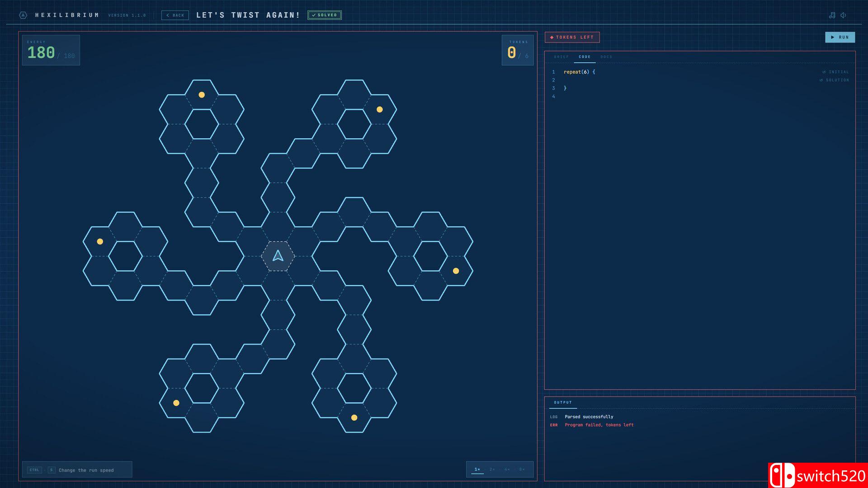Screen dimensions: 868x488
Task: Click the player arrow in center hexagon
Action: click(x=278, y=256)
